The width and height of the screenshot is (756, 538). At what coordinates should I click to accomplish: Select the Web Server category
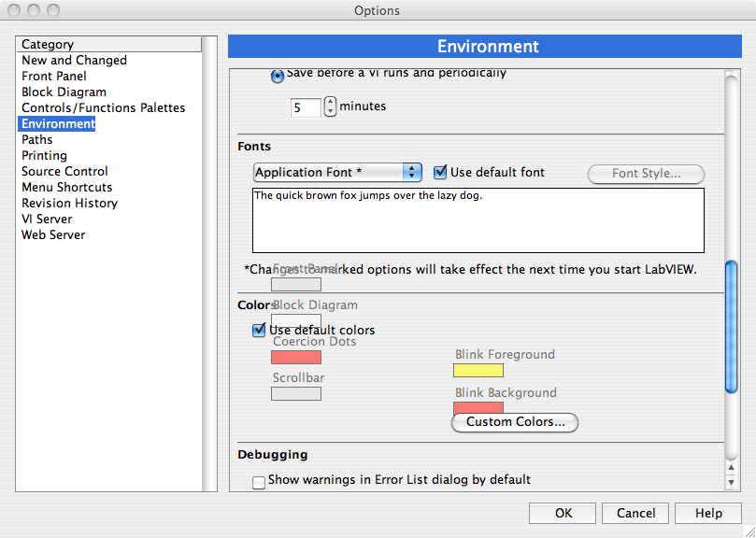coord(53,235)
